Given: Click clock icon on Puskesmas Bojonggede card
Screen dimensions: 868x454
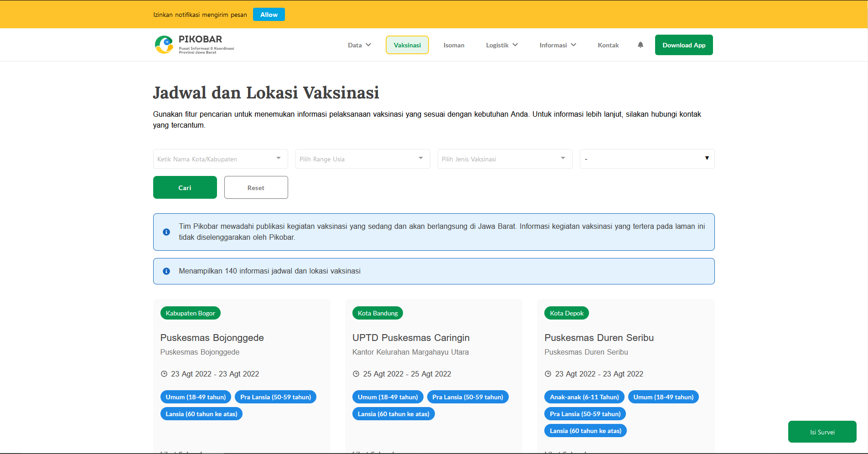Looking at the screenshot, I should pyautogui.click(x=164, y=374).
